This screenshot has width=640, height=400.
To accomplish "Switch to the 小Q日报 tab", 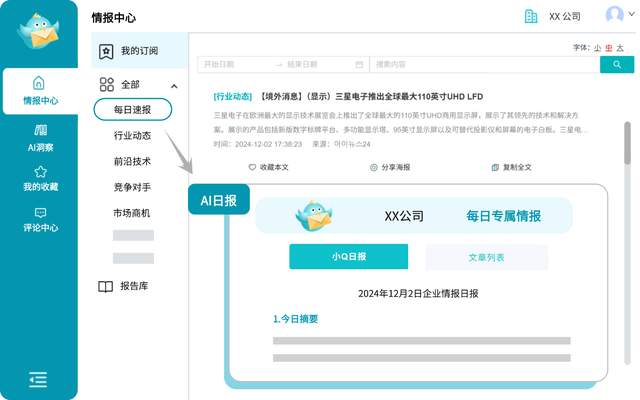I will tap(349, 257).
